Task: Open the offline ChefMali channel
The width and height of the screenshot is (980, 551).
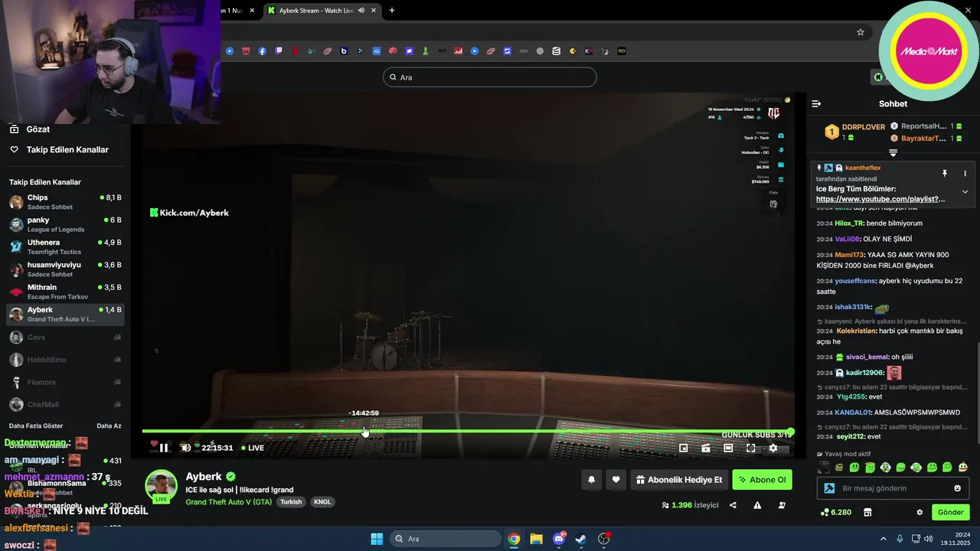Action: point(65,405)
